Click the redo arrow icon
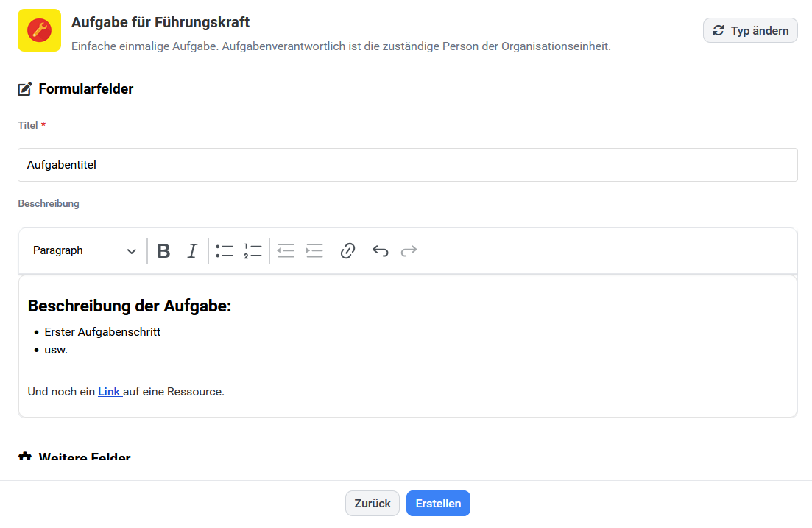The width and height of the screenshot is (812, 528). 409,250
